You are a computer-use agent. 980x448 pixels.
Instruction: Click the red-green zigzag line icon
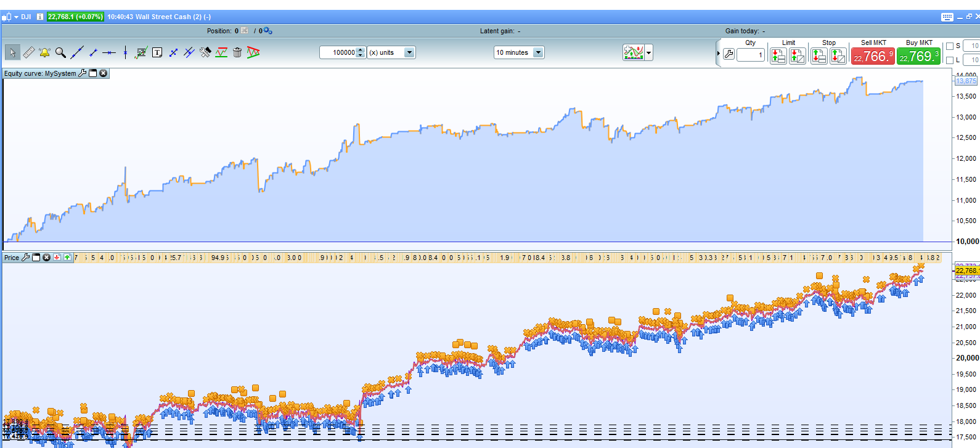(x=221, y=52)
